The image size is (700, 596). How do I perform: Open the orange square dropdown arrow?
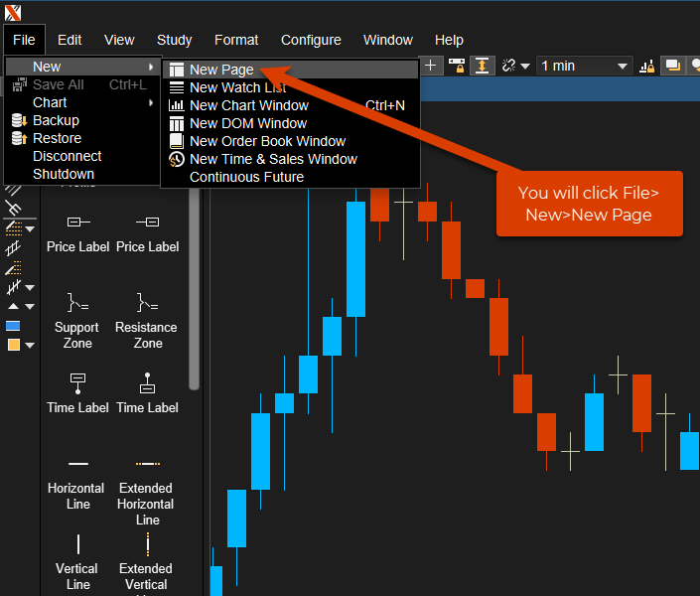(30, 345)
